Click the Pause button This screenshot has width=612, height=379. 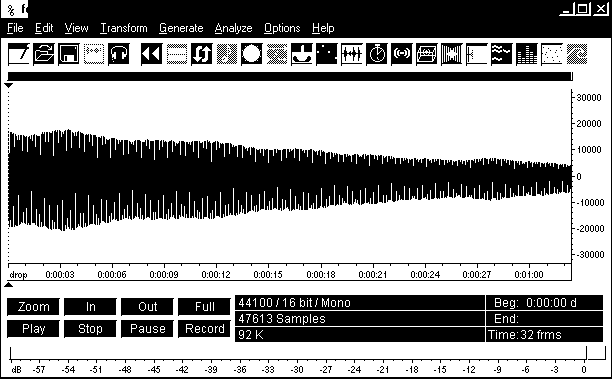[x=148, y=329]
